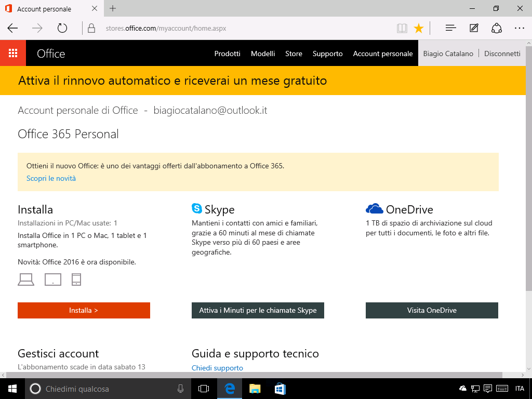
Task: Open File Explorer from taskbar
Action: [255, 389]
